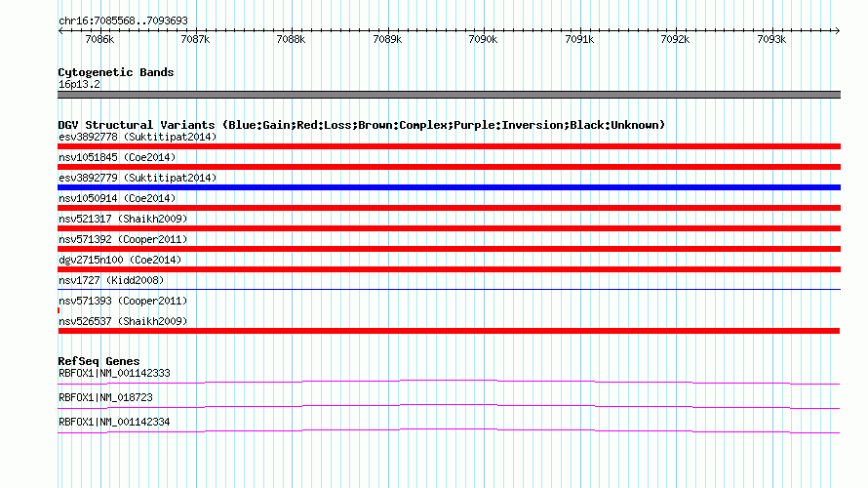Open gene RBFOX1|NM_018723 label
The width and height of the screenshot is (868, 488).
tap(105, 397)
